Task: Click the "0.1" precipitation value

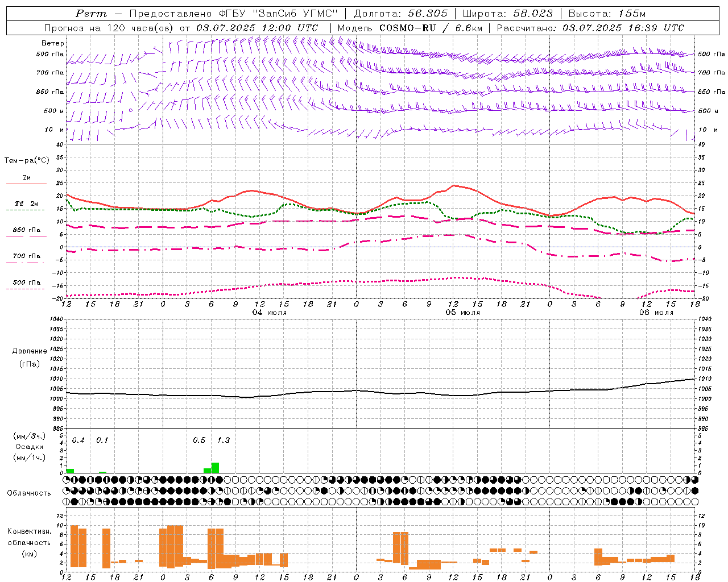Action: click(102, 440)
